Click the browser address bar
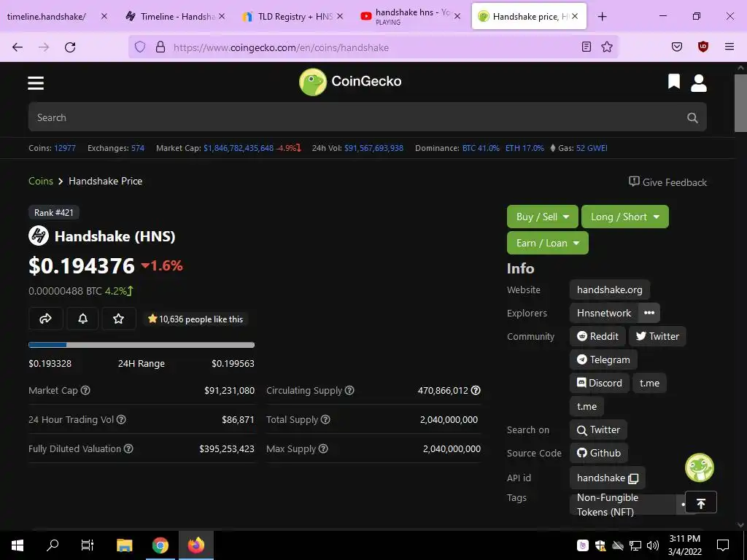The image size is (747, 560). point(373,47)
